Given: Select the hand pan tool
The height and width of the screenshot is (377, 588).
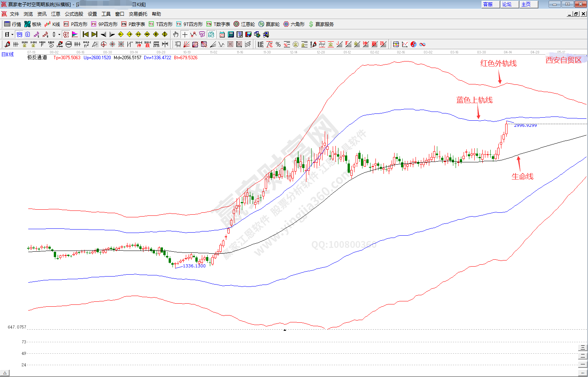Looking at the screenshot, I should 176,34.
